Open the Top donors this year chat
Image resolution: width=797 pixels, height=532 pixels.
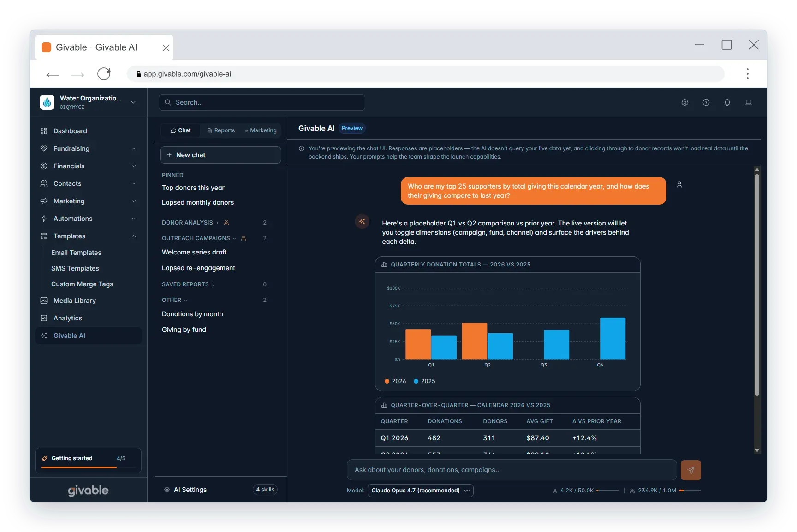(x=193, y=188)
